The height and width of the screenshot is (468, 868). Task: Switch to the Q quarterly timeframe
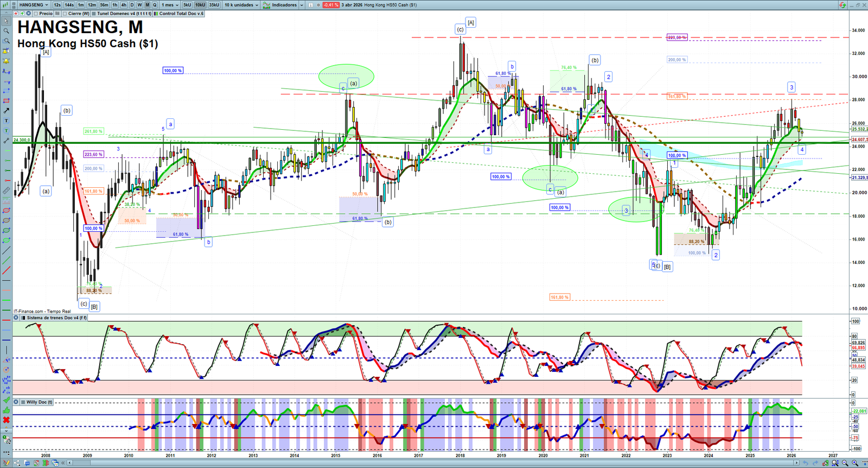pos(155,5)
